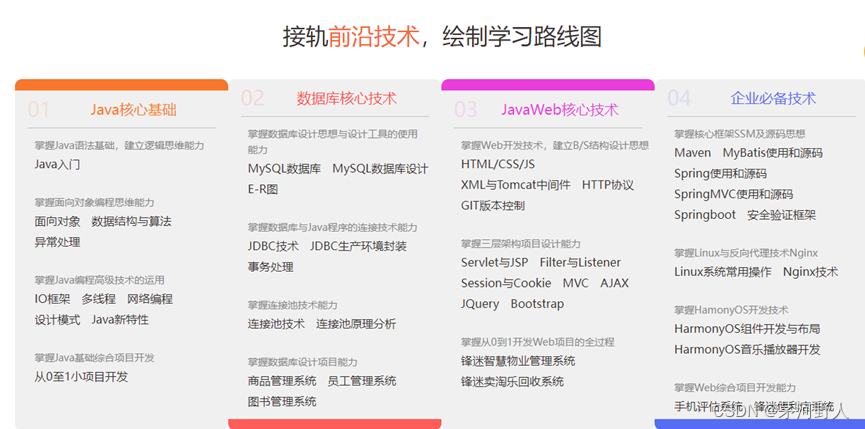The image size is (865, 429).
Task: Click the '锋迷智慧物业管理系统' project
Action: click(x=518, y=361)
